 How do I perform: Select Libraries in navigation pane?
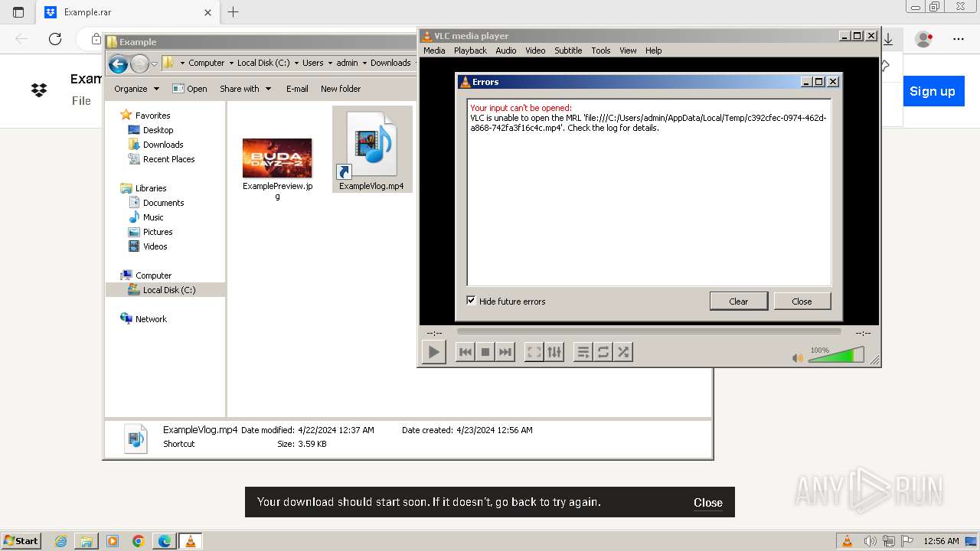coord(143,188)
